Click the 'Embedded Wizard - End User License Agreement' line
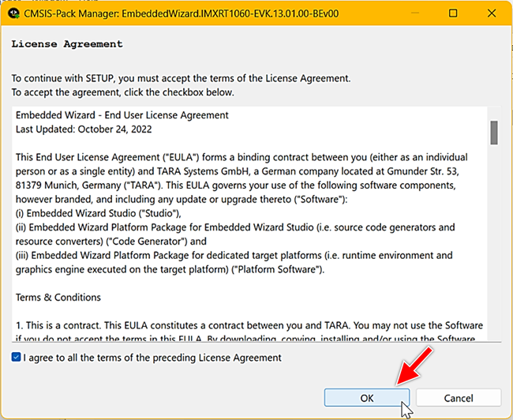 [x=122, y=115]
